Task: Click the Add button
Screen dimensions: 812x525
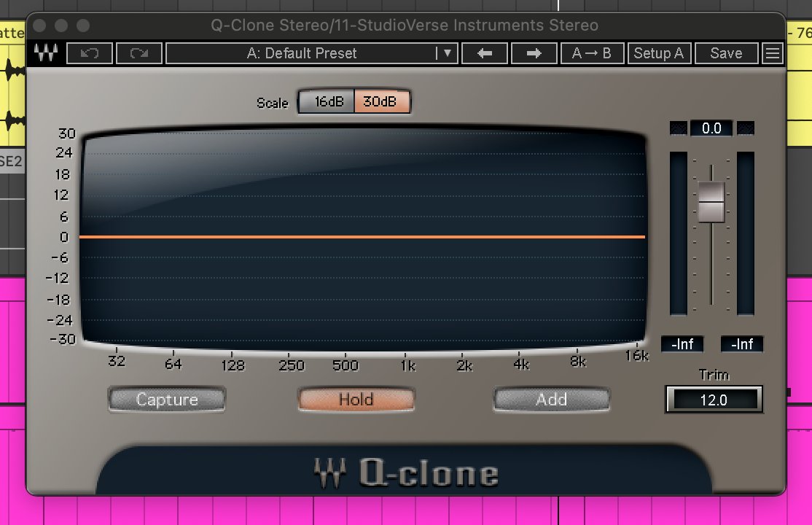Action: click(x=551, y=400)
